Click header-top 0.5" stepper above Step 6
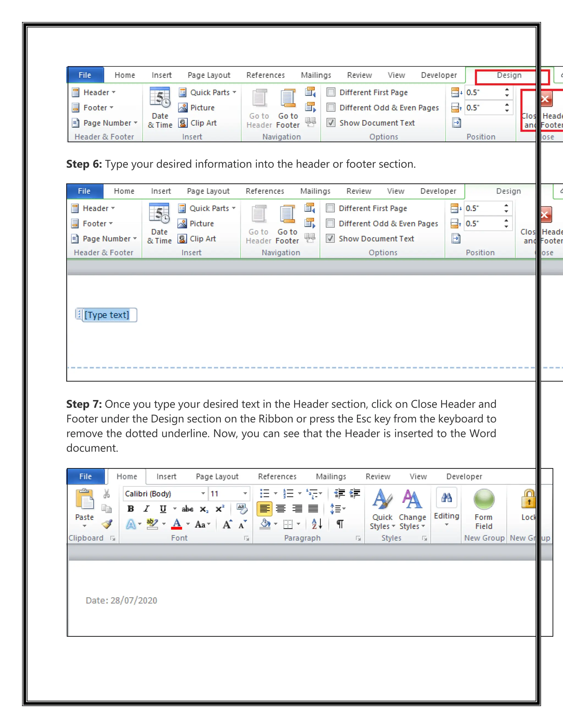 [x=507, y=92]
